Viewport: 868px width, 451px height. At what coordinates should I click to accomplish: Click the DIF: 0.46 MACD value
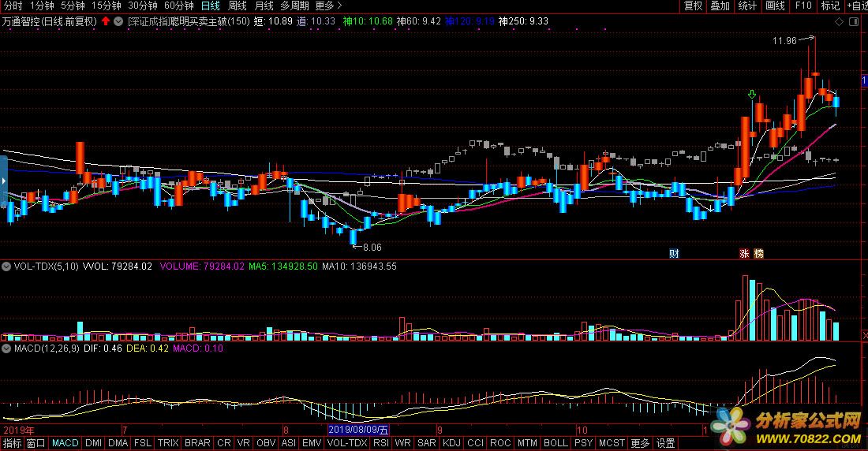coord(103,348)
